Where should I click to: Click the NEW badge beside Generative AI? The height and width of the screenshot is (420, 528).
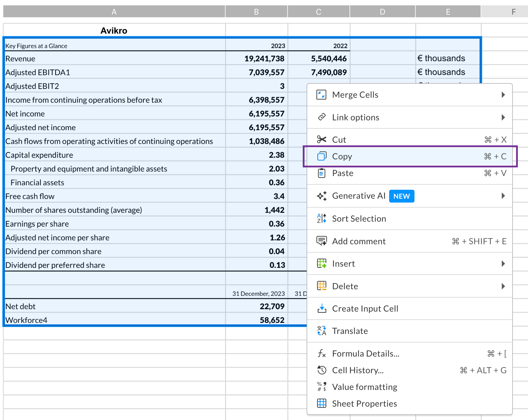[x=401, y=196]
